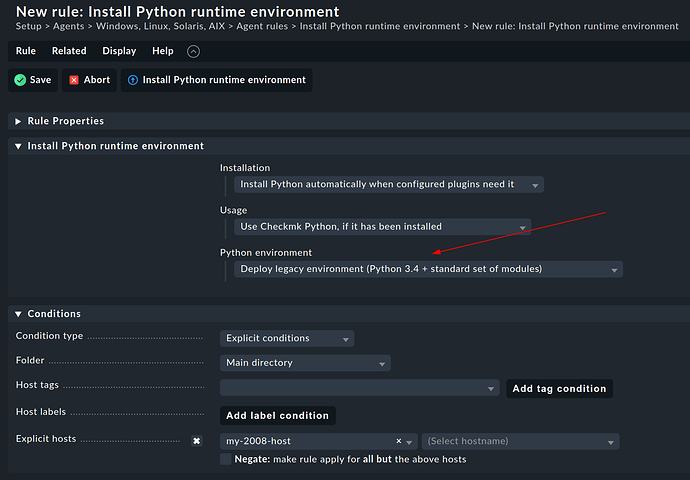Open the Related menu
This screenshot has height=480, width=690.
[69, 51]
